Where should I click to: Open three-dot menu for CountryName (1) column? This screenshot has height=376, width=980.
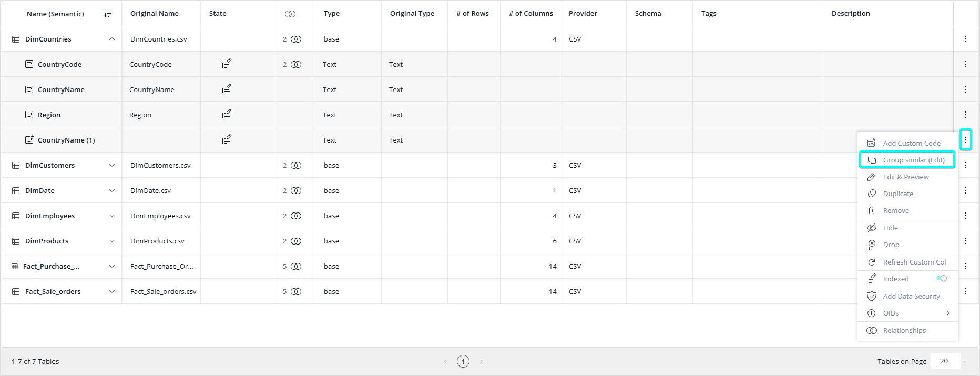(965, 140)
